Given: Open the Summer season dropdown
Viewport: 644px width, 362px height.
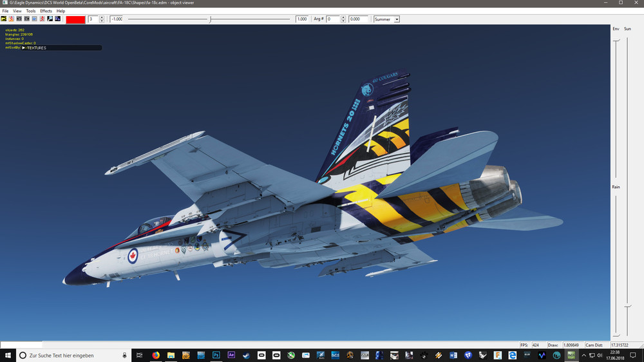Looking at the screenshot, I should [x=386, y=19].
